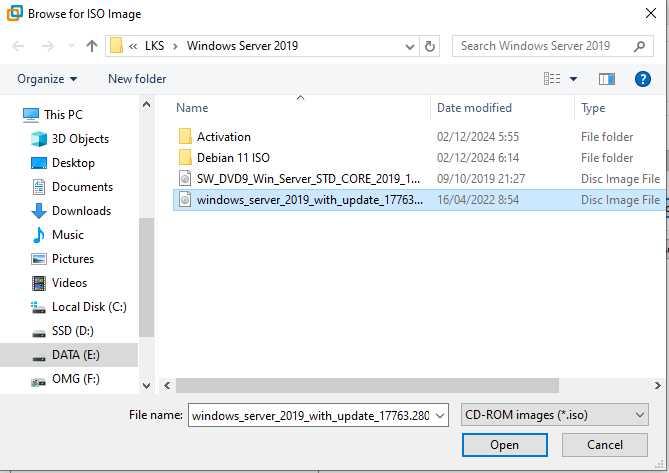The image size is (669, 473).
Task: Select OMG (F:) drive
Action: pos(76,379)
